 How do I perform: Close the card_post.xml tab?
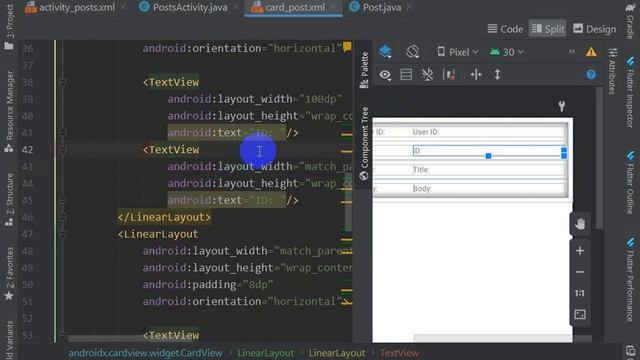[333, 7]
